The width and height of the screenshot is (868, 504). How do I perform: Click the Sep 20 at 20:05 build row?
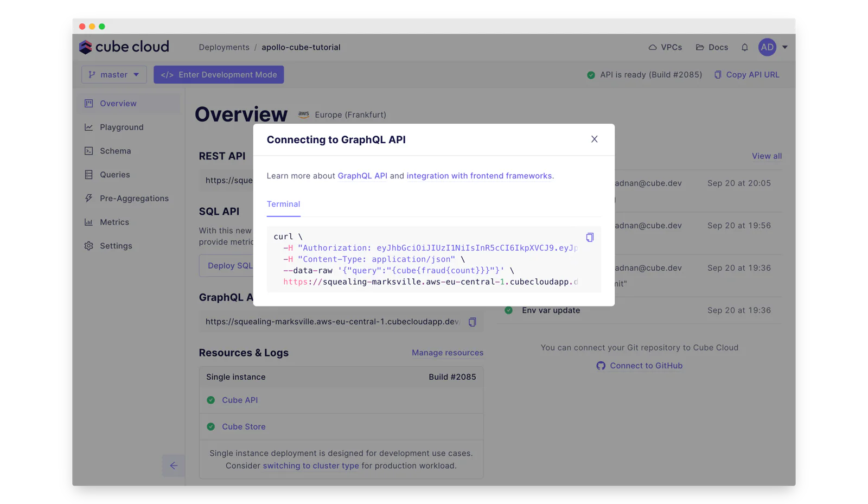coord(698,191)
